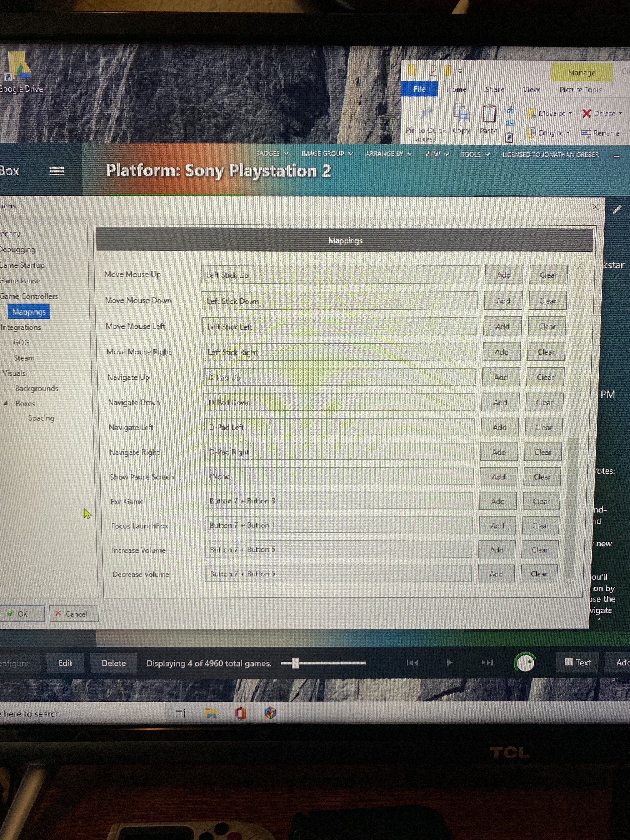630x840 pixels.
Task: Click Add for Decrease Volume
Action: 496,573
